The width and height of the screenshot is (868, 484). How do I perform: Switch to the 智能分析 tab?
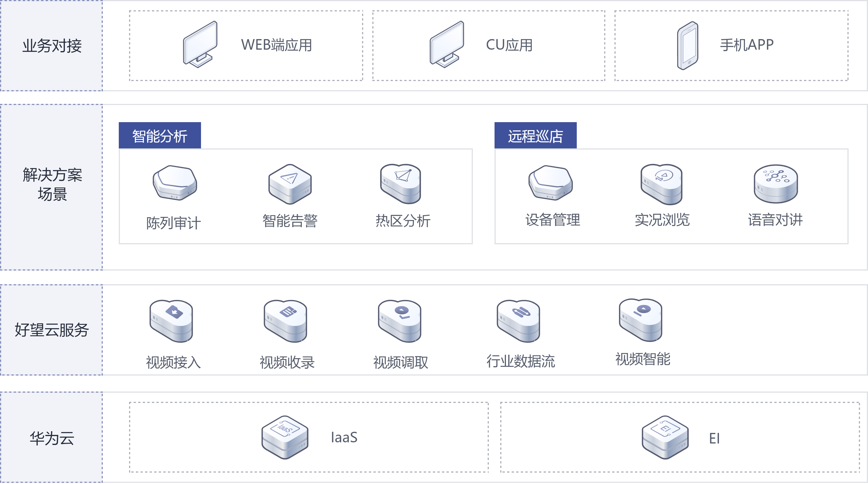(160, 135)
